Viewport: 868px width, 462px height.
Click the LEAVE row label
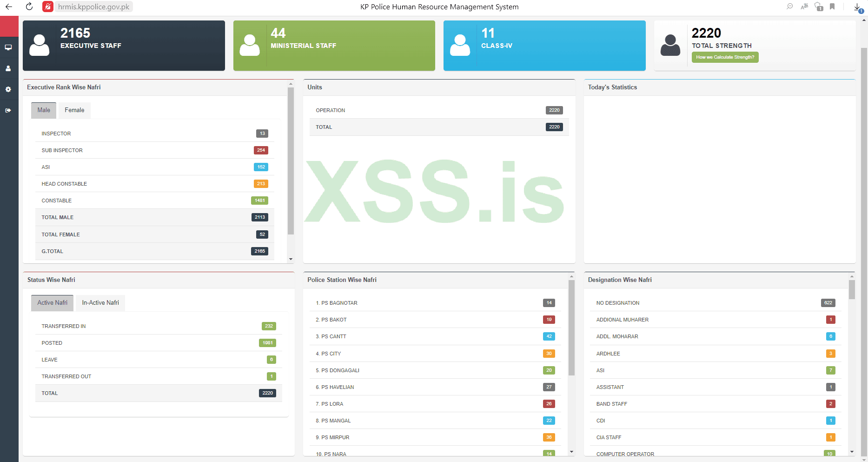pyautogui.click(x=50, y=360)
